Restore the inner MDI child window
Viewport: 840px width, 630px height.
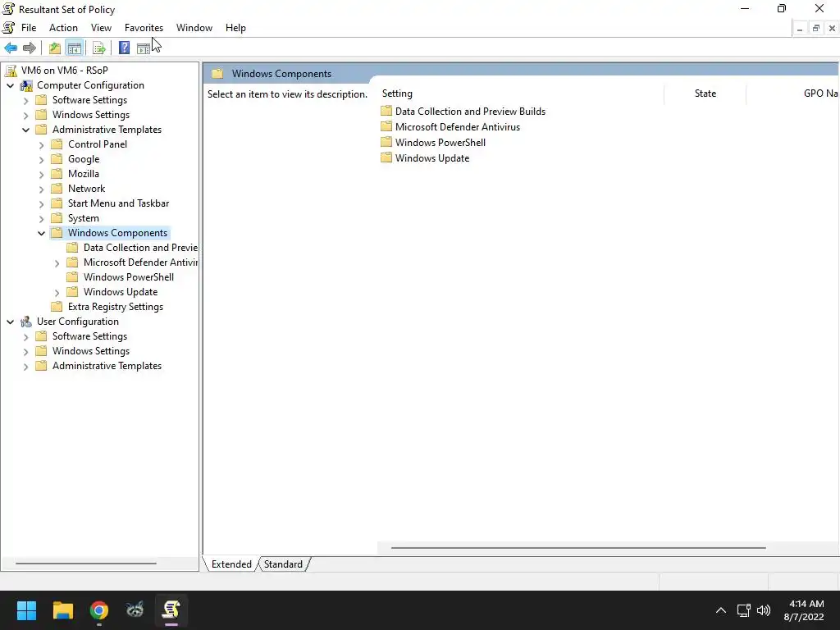pyautogui.click(x=816, y=29)
